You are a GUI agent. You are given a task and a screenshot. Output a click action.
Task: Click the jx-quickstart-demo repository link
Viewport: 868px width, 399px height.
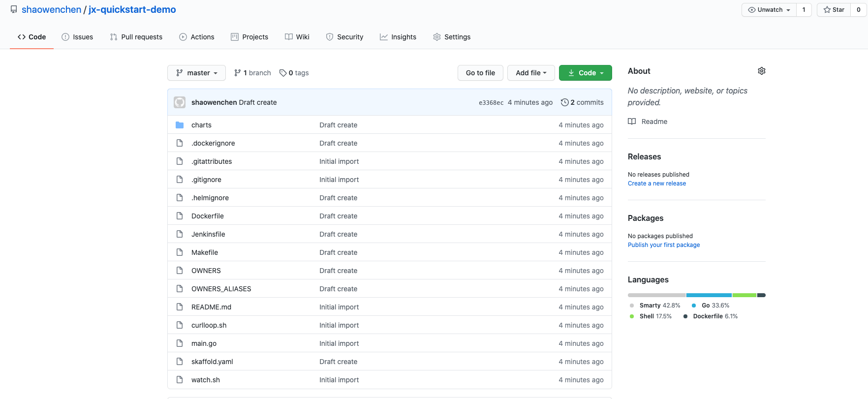click(x=132, y=9)
